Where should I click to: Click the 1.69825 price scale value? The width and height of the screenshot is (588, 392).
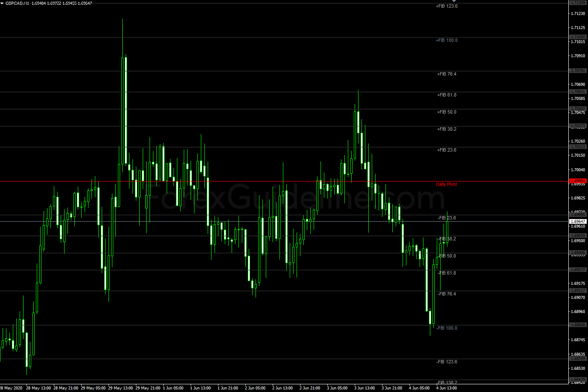click(578, 198)
